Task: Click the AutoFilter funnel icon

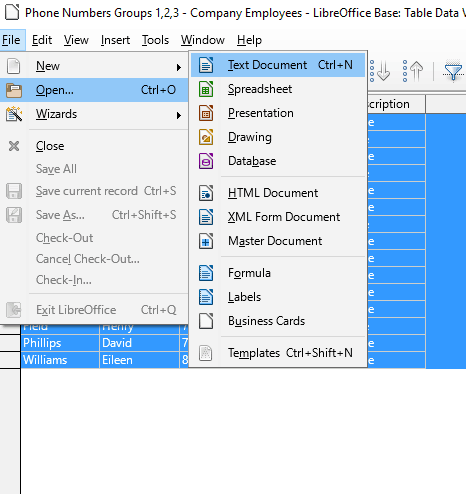Action: [453, 71]
